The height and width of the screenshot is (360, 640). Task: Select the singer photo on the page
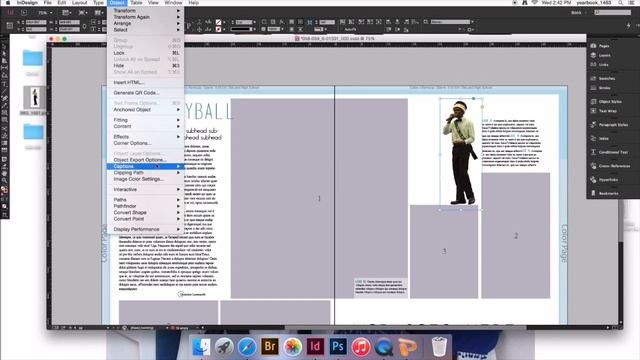pos(460,153)
